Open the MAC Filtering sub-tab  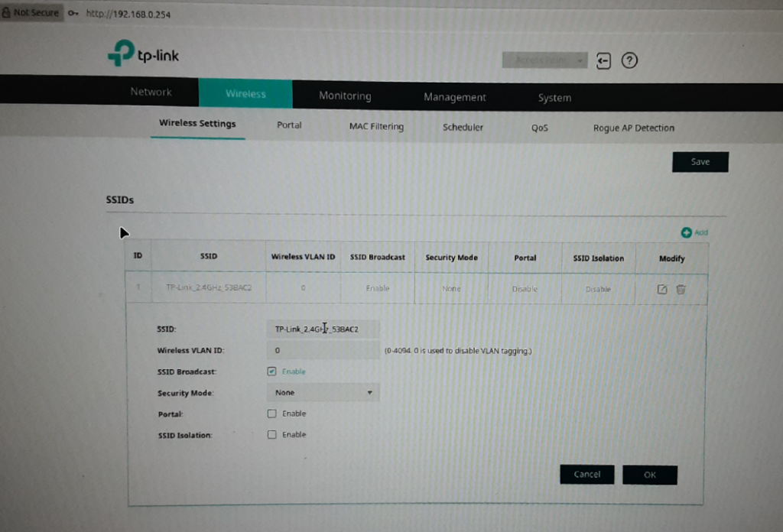point(376,127)
